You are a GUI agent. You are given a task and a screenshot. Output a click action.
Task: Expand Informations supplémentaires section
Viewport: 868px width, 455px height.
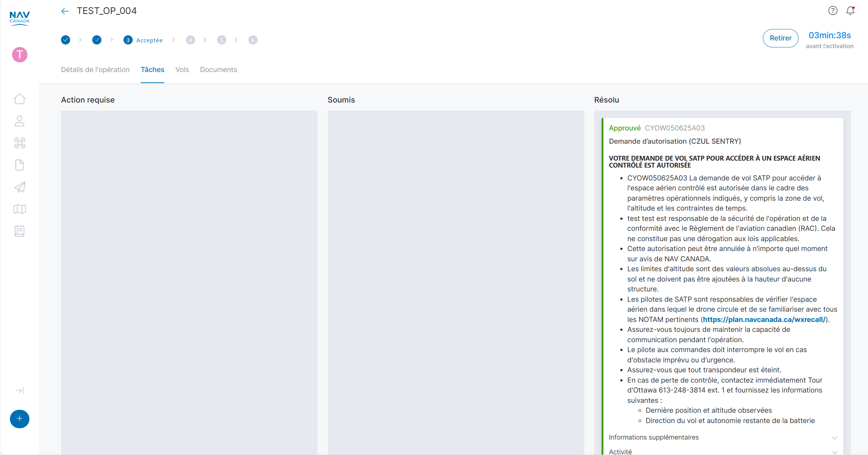(723, 437)
